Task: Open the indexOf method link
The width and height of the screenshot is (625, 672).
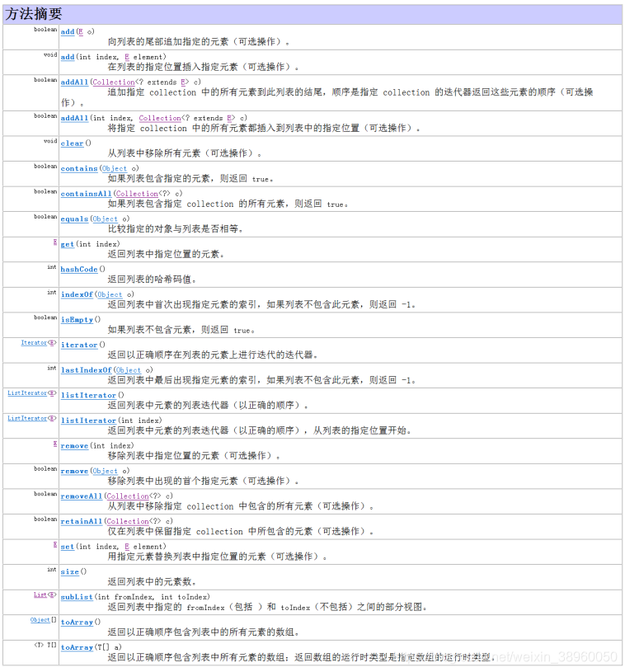Action: pos(77,294)
